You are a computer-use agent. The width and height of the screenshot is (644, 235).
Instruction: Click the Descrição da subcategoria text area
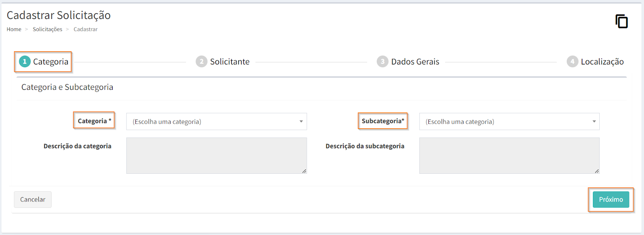pos(509,156)
